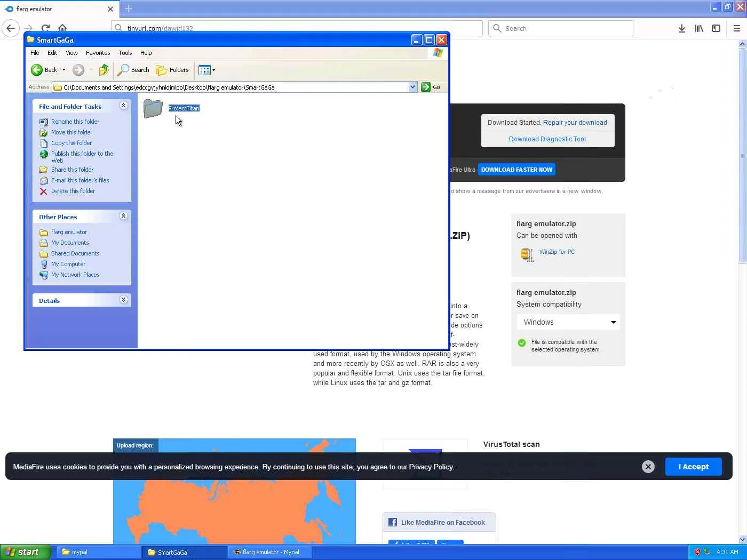Viewport: 747px width, 560px height.
Task: Click the browser home icon
Action: tap(62, 28)
